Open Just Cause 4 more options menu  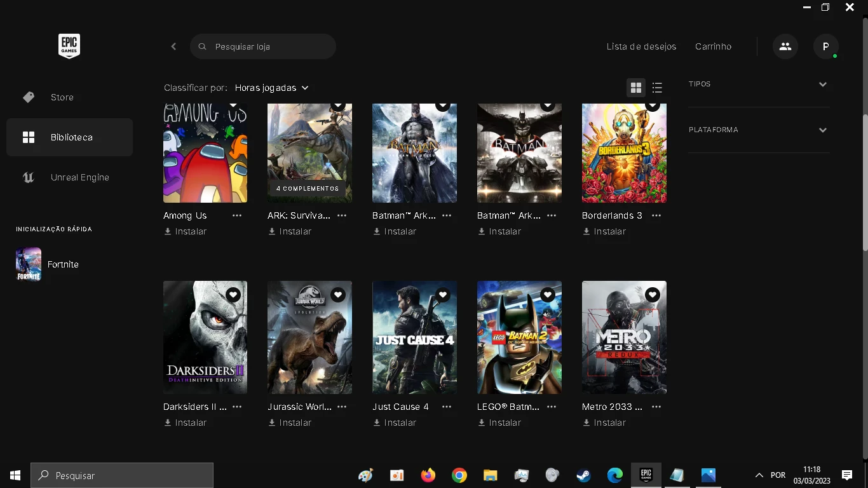(447, 407)
